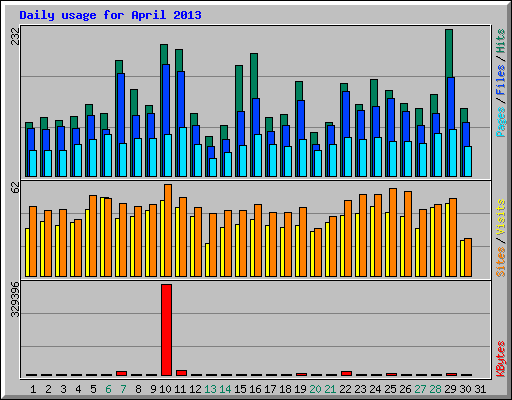Click day label 31 on the x-axis

[x=480, y=389]
